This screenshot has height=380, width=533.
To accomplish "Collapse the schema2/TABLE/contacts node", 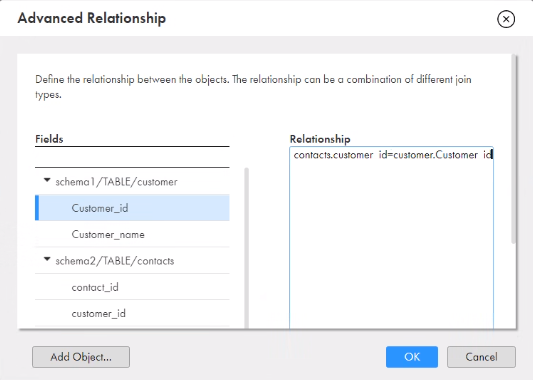I will [x=47, y=259].
